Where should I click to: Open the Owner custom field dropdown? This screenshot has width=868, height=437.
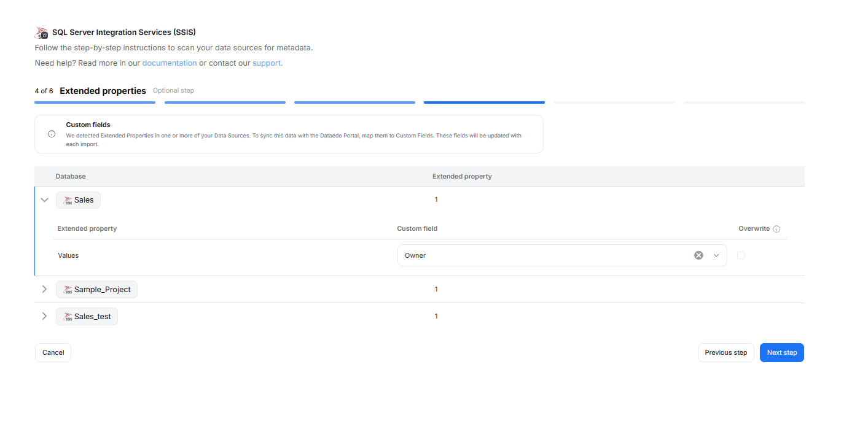(716, 255)
